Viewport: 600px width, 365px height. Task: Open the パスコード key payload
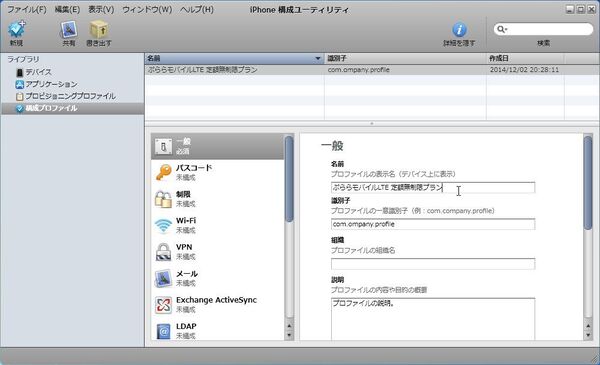point(217,172)
